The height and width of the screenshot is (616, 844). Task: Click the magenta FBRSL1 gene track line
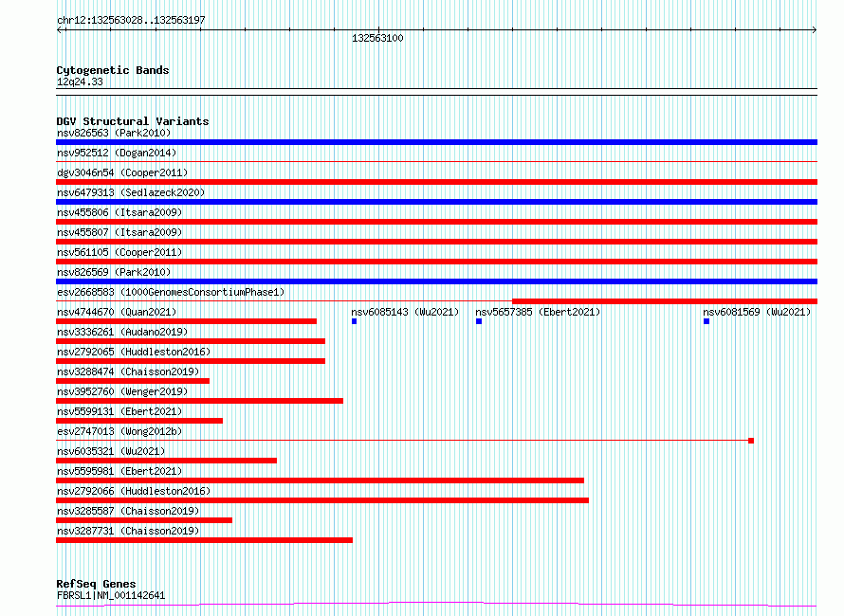click(x=436, y=605)
